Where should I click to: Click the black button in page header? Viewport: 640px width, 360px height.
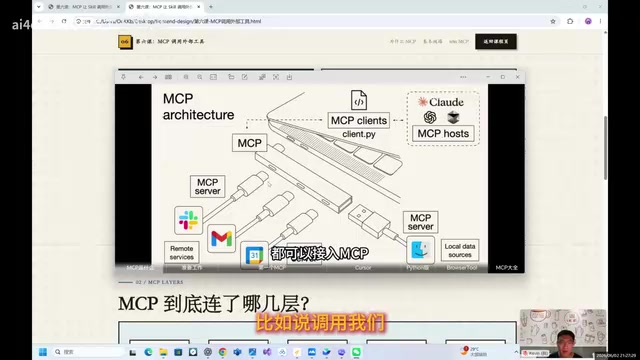point(496,42)
